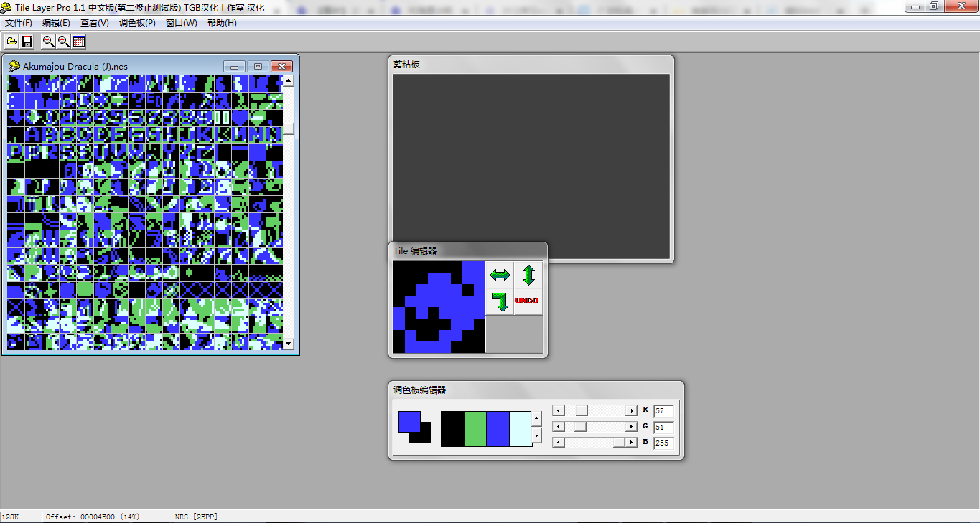Click the B slider thumb
The width and height of the screenshot is (980, 523).
(x=619, y=442)
